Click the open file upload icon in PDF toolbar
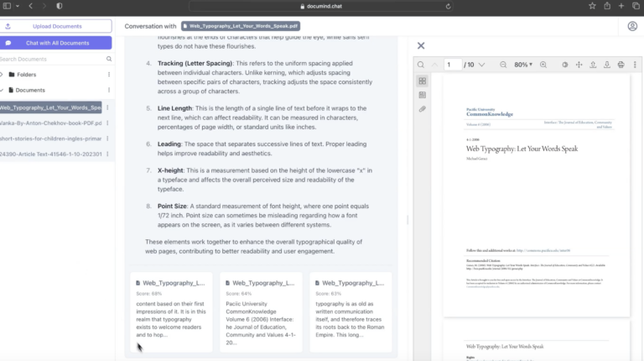644x361 pixels. pos(593,65)
